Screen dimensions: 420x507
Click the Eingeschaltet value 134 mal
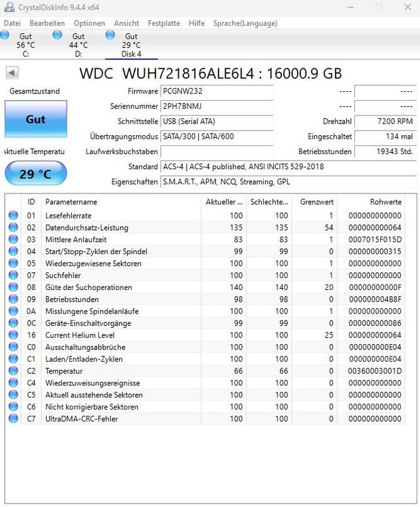386,137
